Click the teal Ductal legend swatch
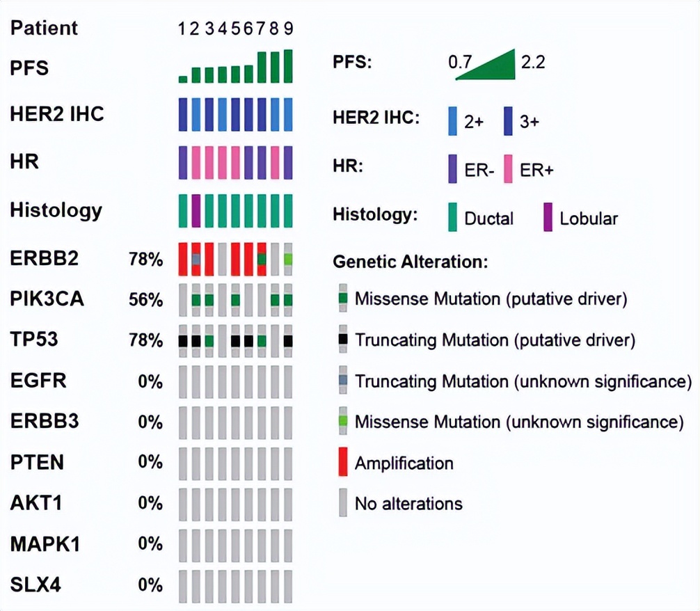 (454, 218)
